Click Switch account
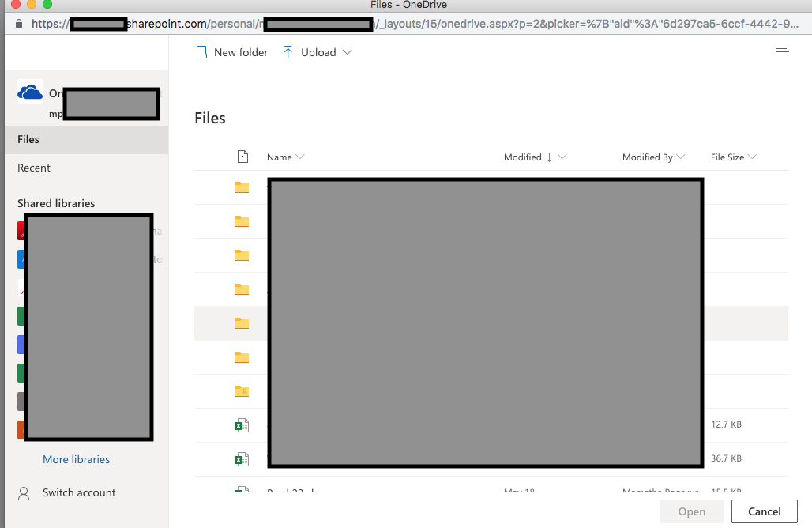This screenshot has width=812, height=528. point(79,492)
